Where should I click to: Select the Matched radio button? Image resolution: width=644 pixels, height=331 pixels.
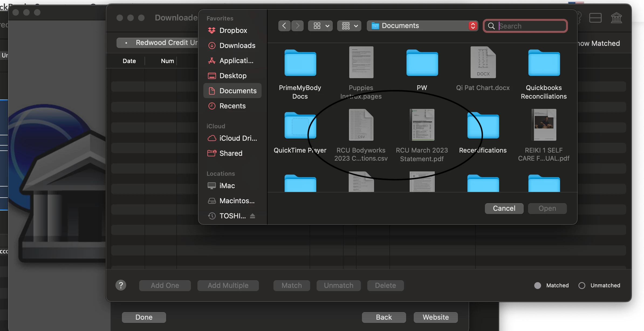(537, 285)
